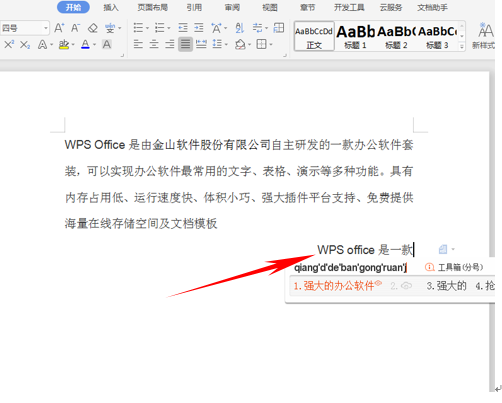The width and height of the screenshot is (502, 403).
Task: Open the 审阅 tab
Action: [232, 7]
